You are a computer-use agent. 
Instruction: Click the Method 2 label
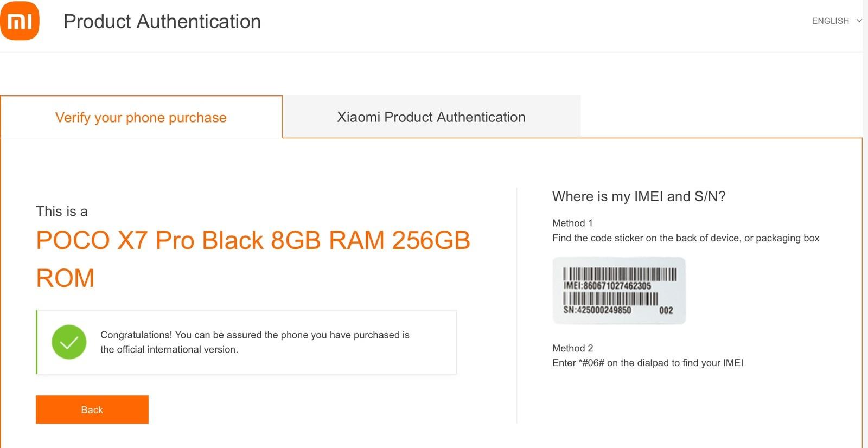tap(572, 348)
